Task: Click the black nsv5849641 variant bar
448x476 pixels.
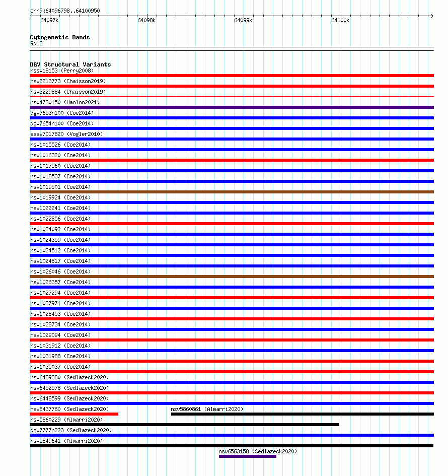Action: click(232, 446)
